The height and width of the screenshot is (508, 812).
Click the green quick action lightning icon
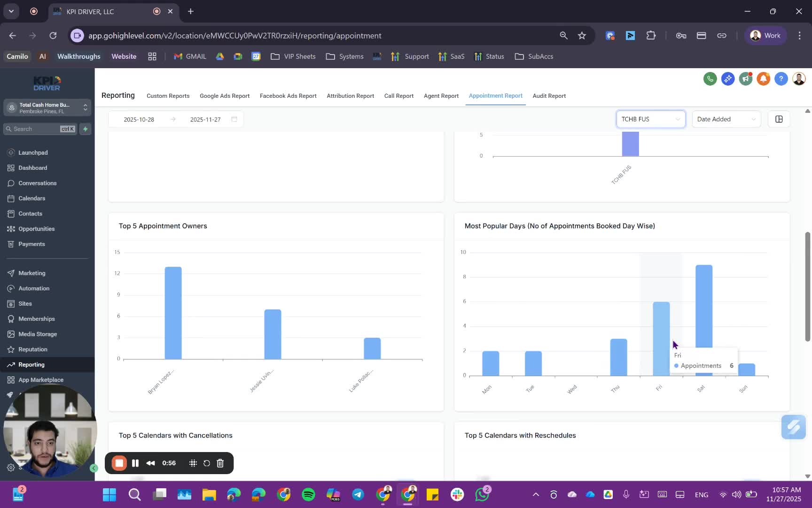click(x=86, y=129)
